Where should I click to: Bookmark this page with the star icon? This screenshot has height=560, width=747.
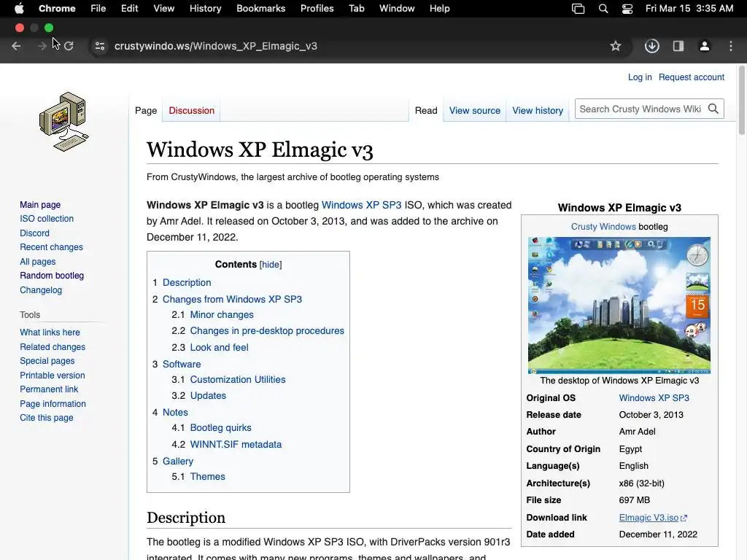616,46
